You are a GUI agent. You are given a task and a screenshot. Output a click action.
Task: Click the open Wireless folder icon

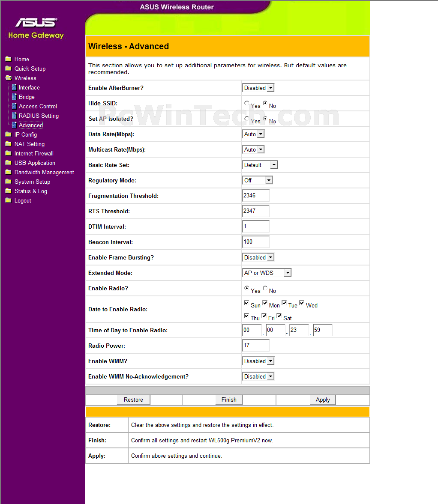[9, 78]
